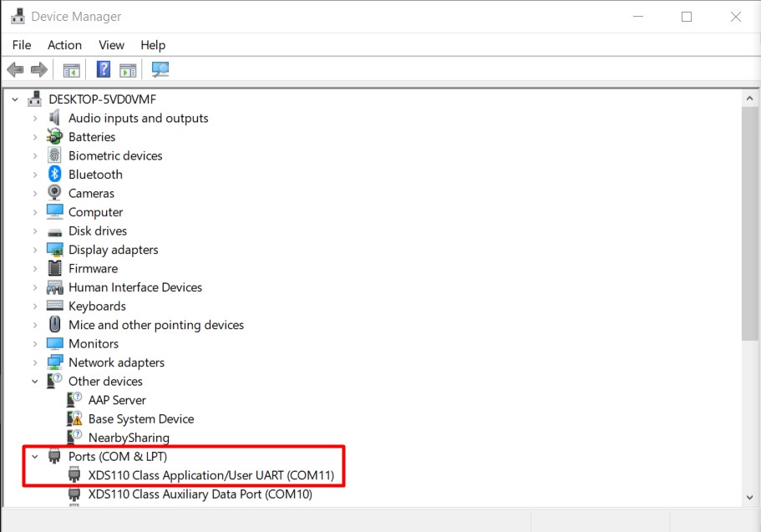
Task: Open the View menu
Action: pyautogui.click(x=112, y=45)
